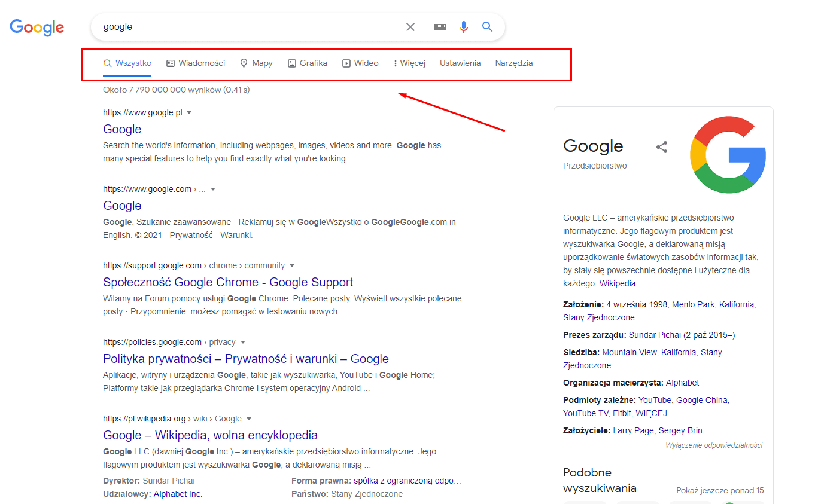Open Polityka prywatności – Prywatność i warunki result
Viewport: 815px width, 504px height.
246,359
